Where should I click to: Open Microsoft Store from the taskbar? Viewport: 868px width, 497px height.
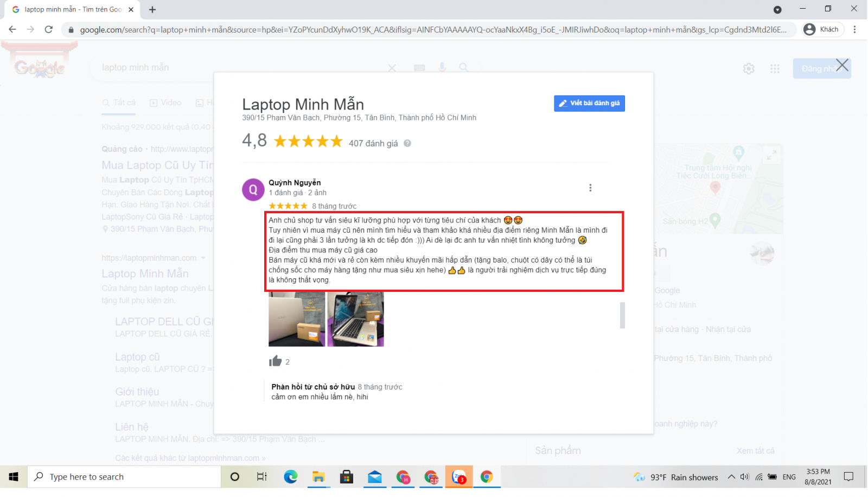347,477
